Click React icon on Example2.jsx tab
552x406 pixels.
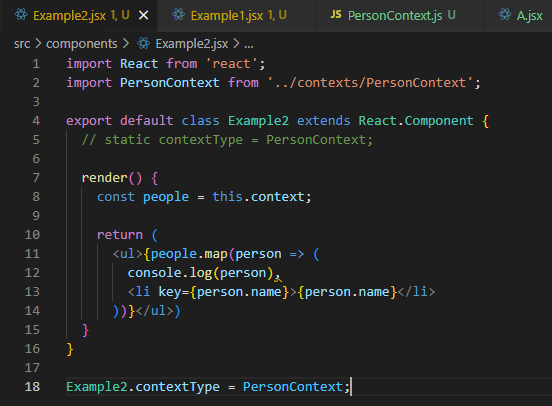coord(21,15)
